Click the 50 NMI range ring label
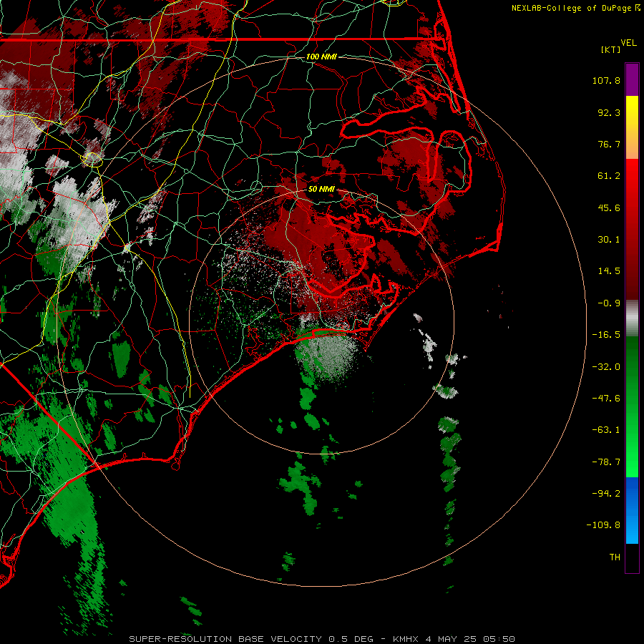644x644 pixels. tap(321, 189)
